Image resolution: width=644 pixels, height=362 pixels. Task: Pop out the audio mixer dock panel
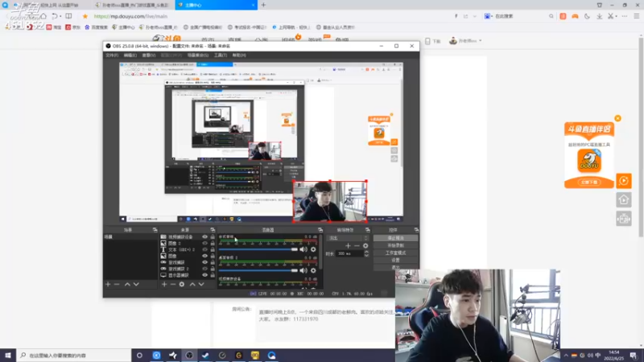pos(320,230)
